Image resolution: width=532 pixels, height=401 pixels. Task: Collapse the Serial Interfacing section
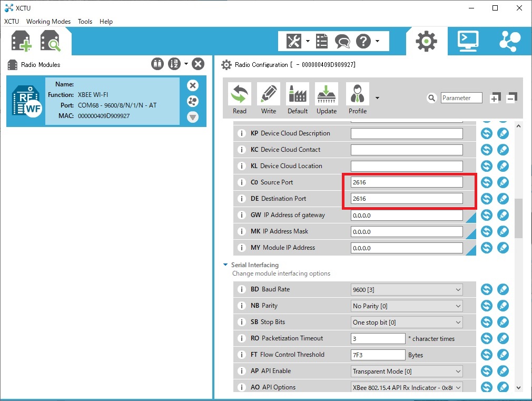(x=226, y=265)
